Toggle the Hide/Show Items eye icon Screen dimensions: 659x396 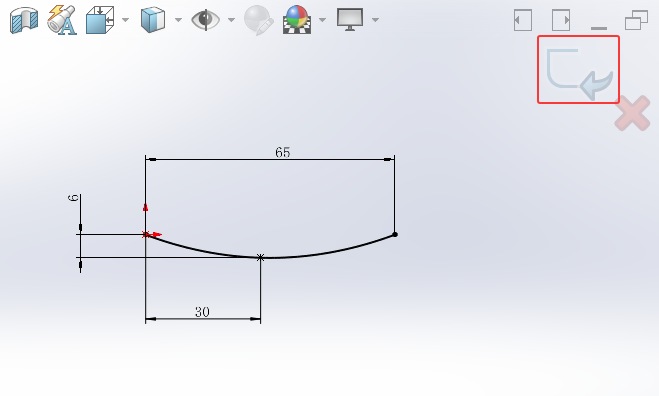click(x=206, y=20)
